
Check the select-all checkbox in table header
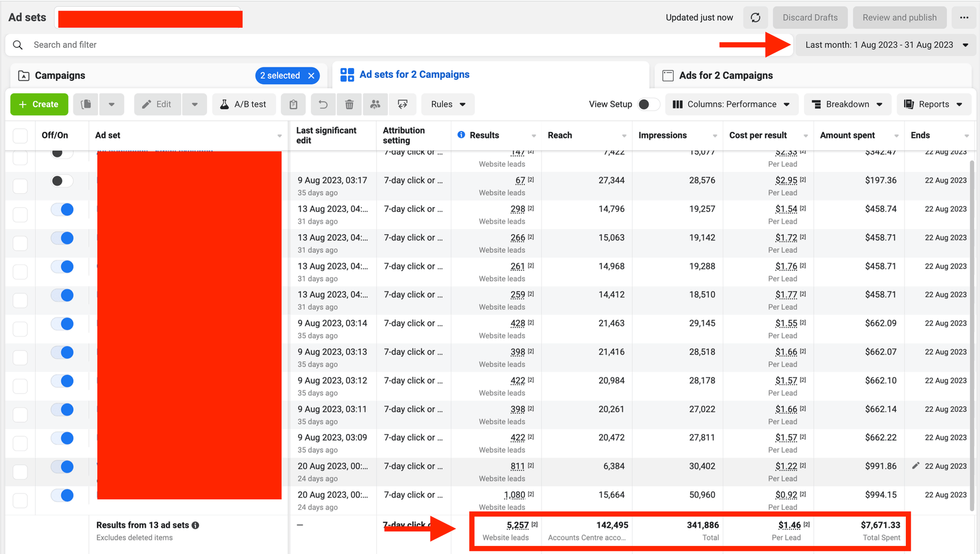tap(20, 135)
